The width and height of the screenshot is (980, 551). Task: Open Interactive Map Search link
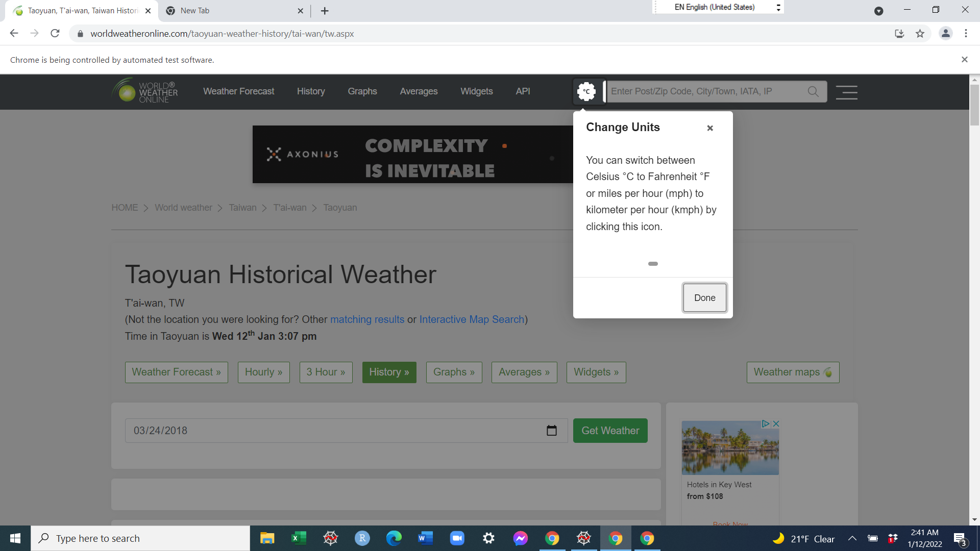[472, 319]
